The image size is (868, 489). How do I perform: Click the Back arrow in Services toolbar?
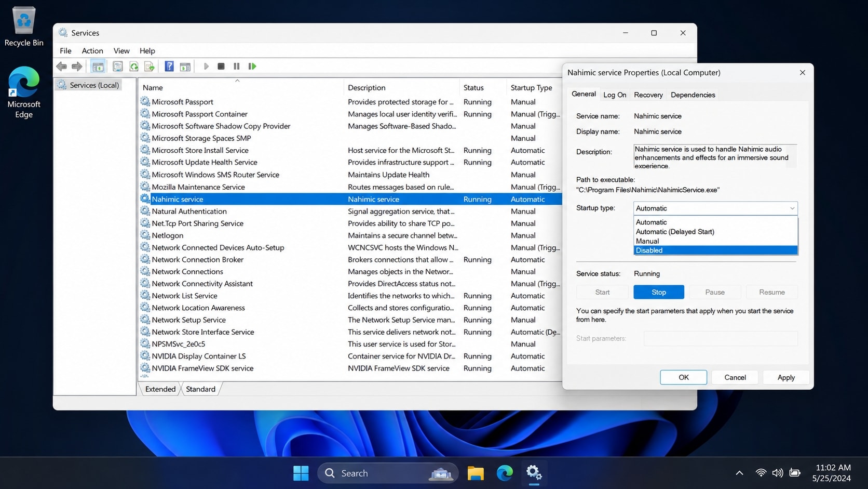[x=61, y=66]
